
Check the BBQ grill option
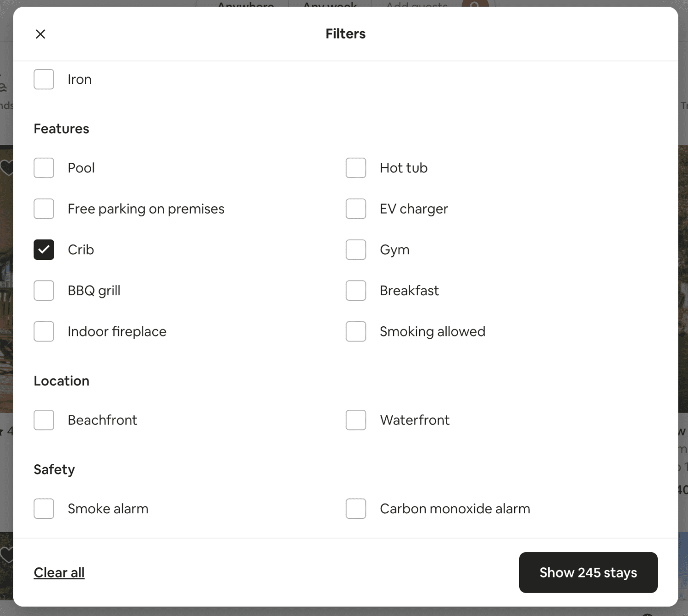tap(44, 290)
